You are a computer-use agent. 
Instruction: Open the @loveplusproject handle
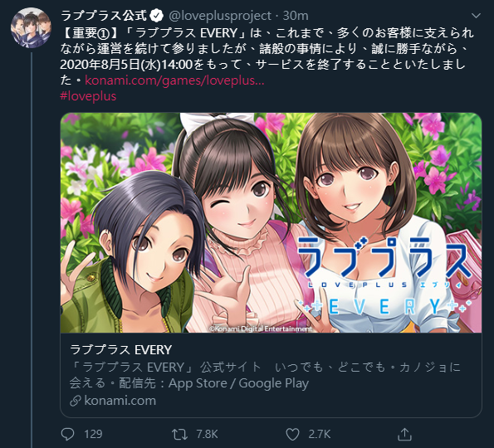pyautogui.click(x=220, y=16)
